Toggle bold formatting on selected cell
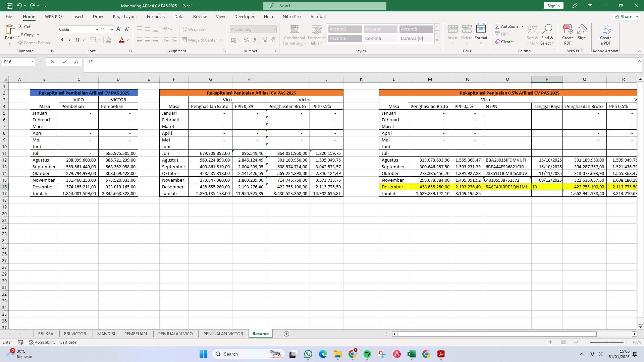Screen dimensions: 644x362 pyautogui.click(x=62, y=40)
